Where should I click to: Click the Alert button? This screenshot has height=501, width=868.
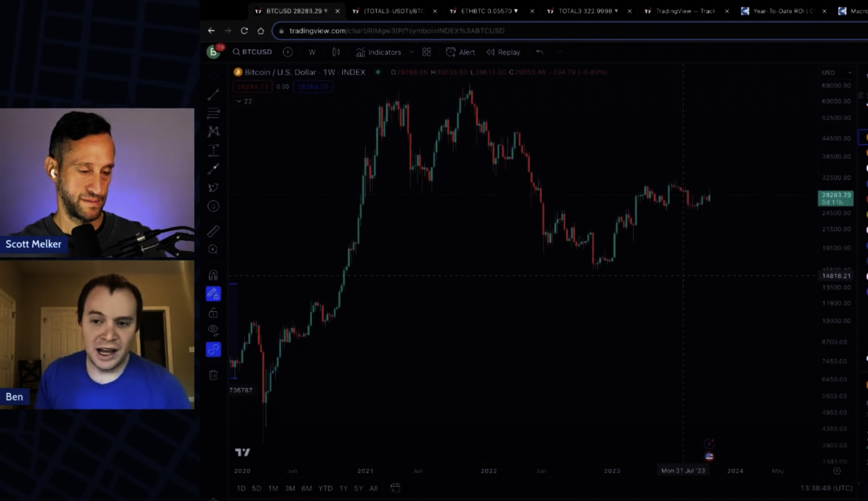coord(460,52)
